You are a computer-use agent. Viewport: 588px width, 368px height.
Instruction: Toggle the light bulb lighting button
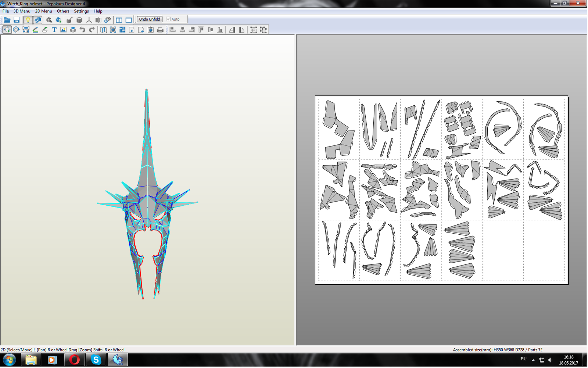pyautogui.click(x=28, y=20)
